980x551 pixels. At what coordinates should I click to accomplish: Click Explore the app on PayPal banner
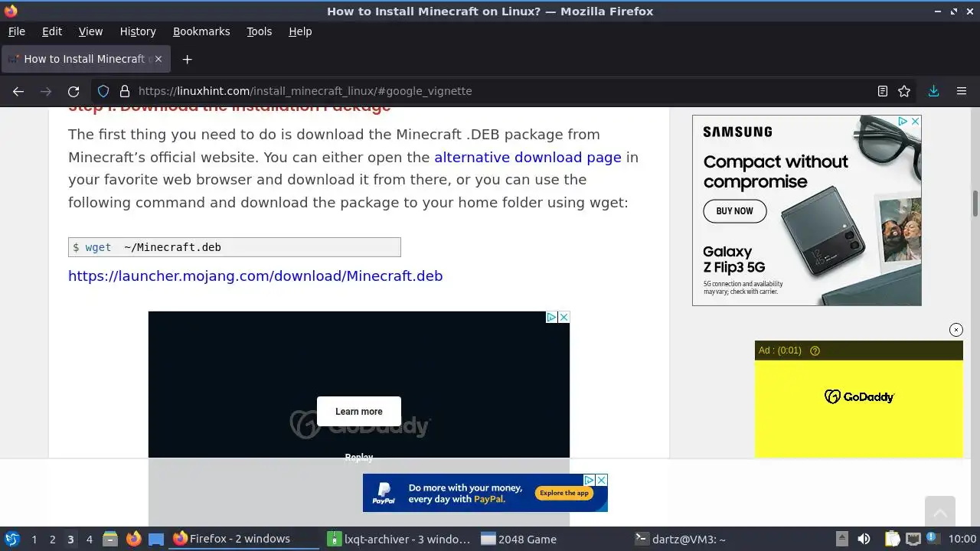[x=564, y=493]
